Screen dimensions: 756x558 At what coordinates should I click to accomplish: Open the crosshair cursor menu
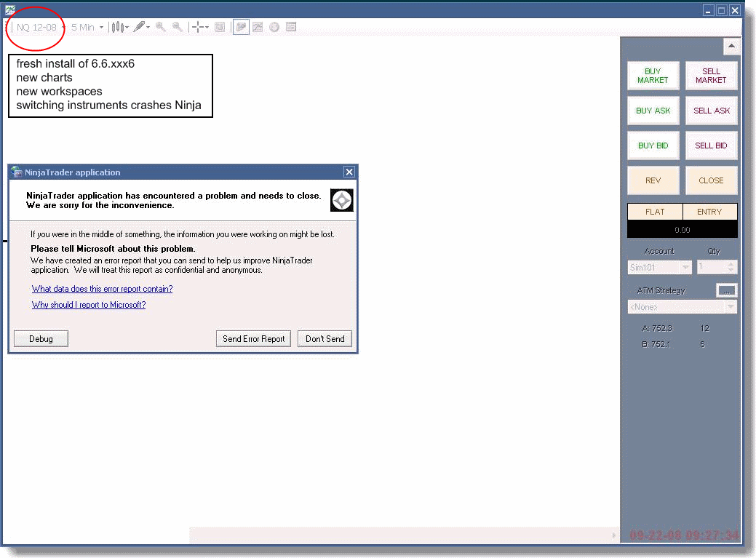click(x=200, y=27)
